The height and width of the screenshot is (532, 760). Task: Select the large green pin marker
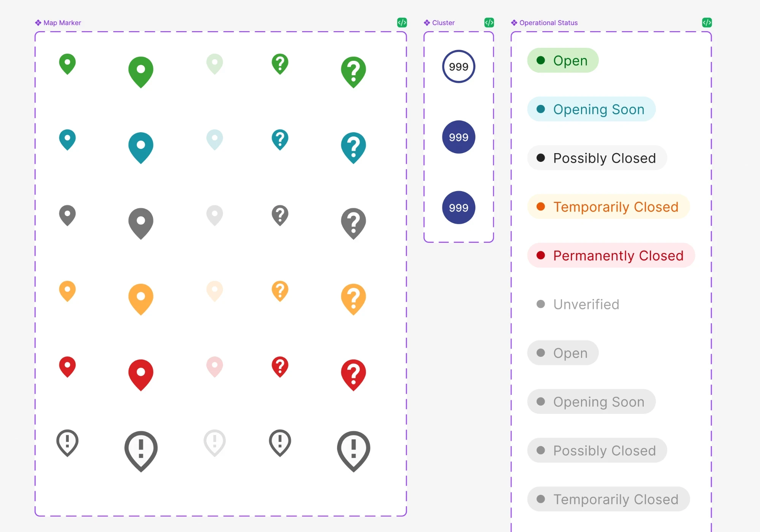141,72
